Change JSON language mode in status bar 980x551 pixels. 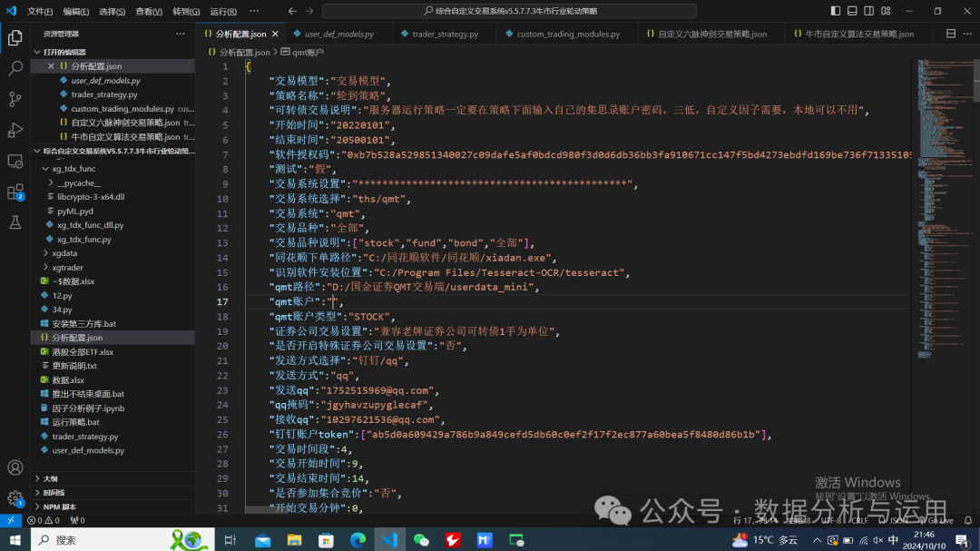click(893, 520)
